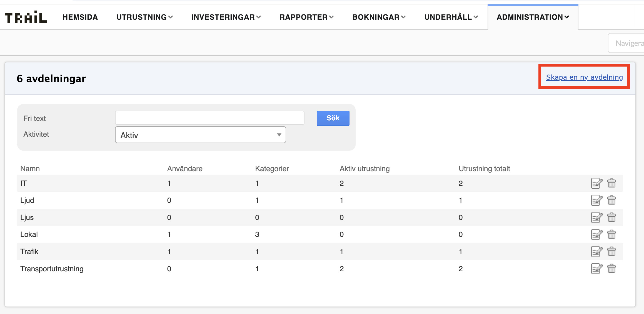644x314 pixels.
Task: Open the Bokningar menu
Action: (x=379, y=17)
